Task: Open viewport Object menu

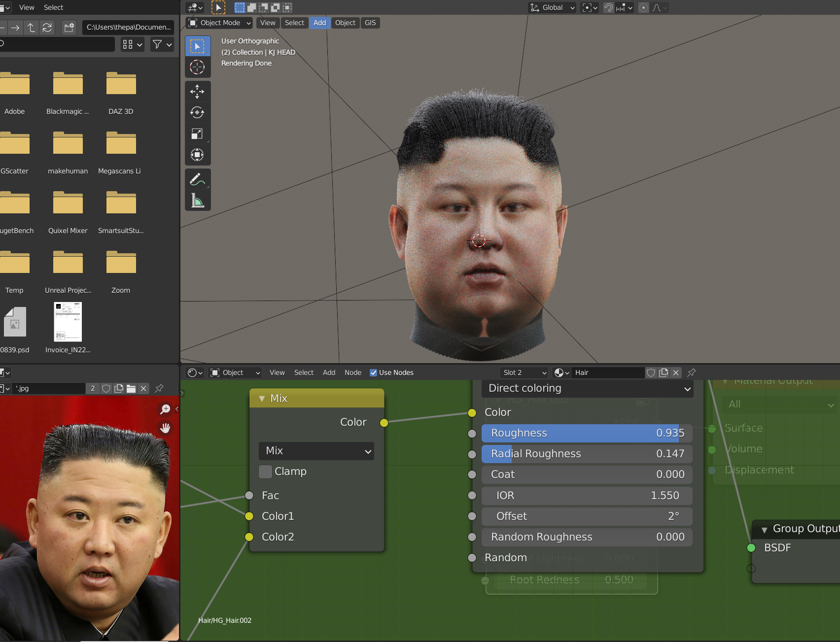Action: (x=345, y=23)
